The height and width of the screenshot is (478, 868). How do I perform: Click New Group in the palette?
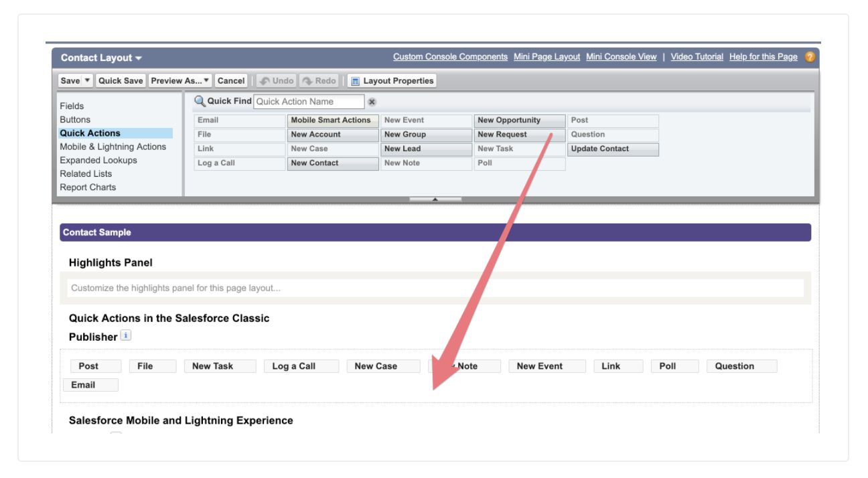click(x=427, y=135)
